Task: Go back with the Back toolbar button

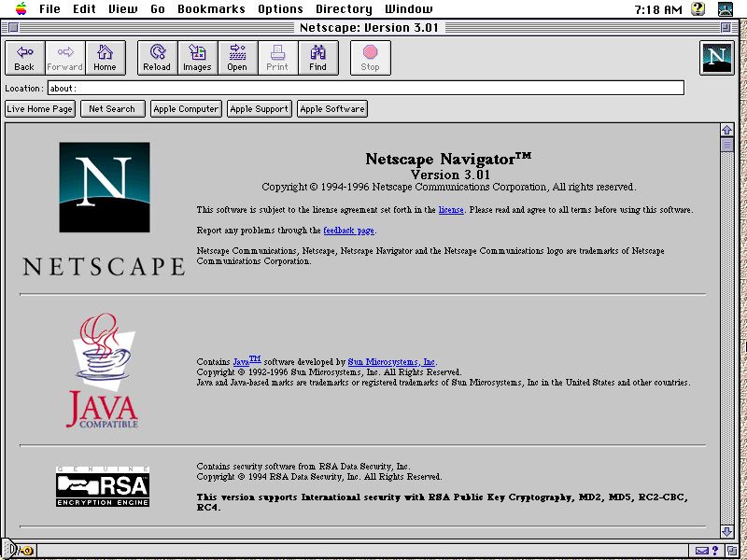Action: tap(25, 58)
